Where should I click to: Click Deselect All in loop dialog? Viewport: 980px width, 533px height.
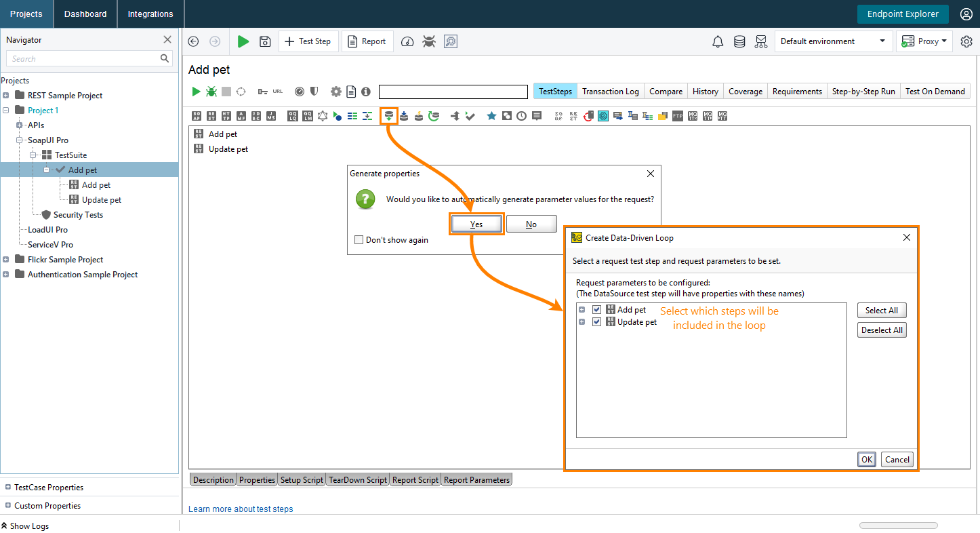pos(882,330)
